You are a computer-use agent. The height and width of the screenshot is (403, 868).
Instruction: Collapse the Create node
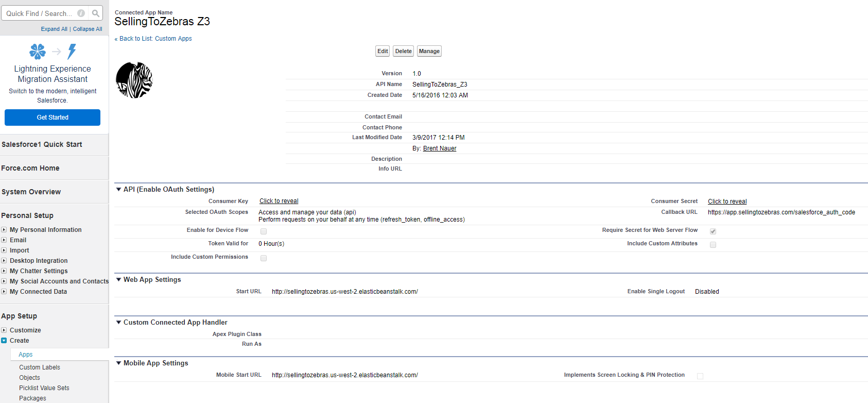coord(4,341)
